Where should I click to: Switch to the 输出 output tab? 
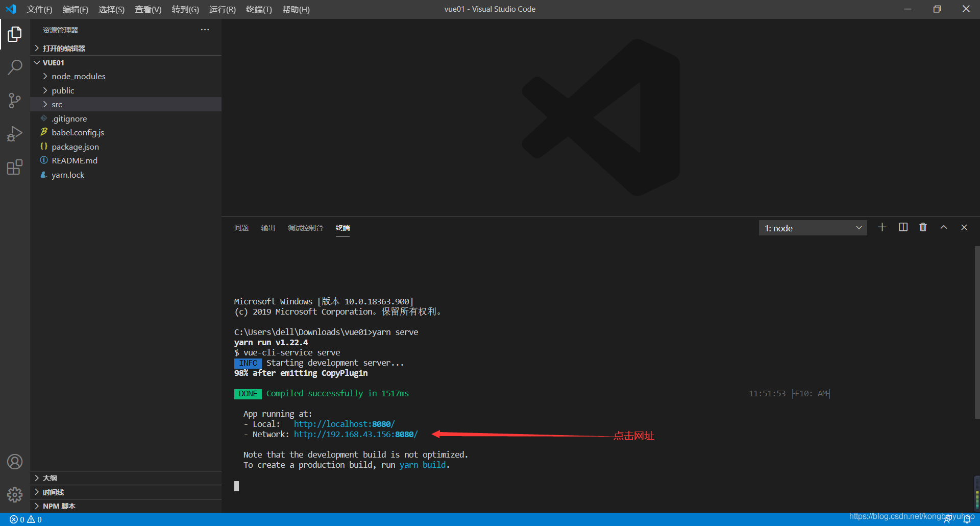(268, 228)
